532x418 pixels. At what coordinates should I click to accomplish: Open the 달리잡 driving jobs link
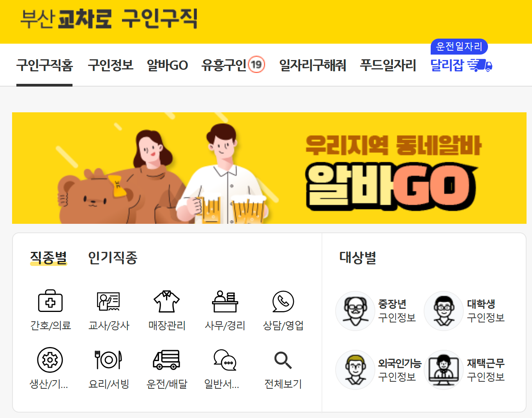coord(461,65)
